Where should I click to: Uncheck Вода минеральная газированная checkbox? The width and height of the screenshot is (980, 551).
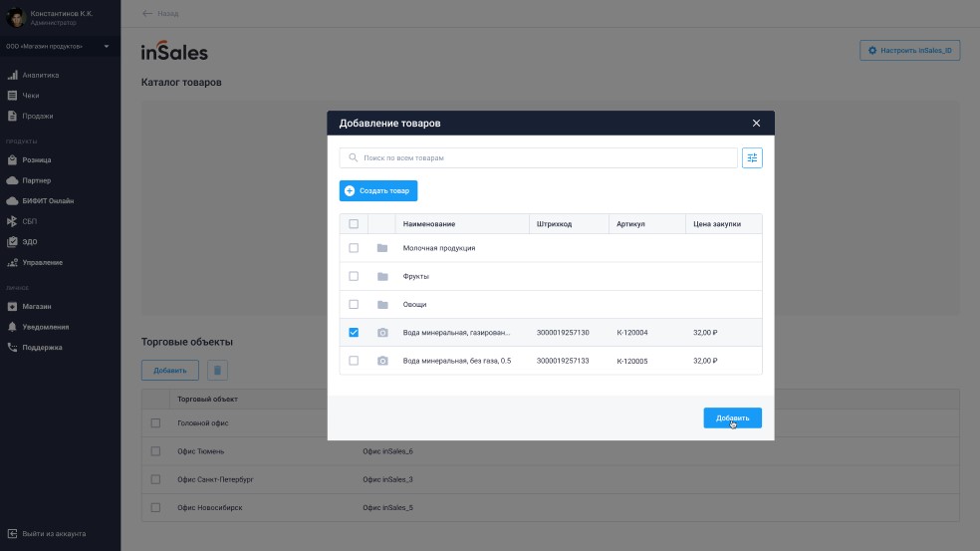tap(354, 333)
